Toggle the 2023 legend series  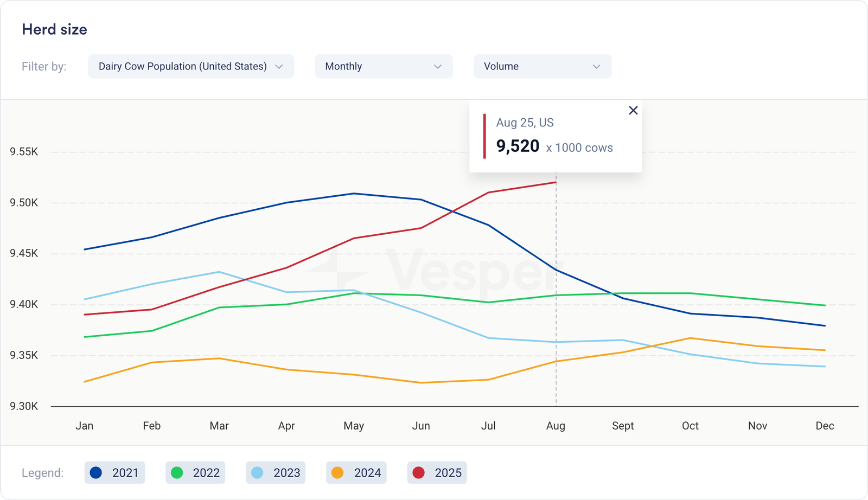276,473
